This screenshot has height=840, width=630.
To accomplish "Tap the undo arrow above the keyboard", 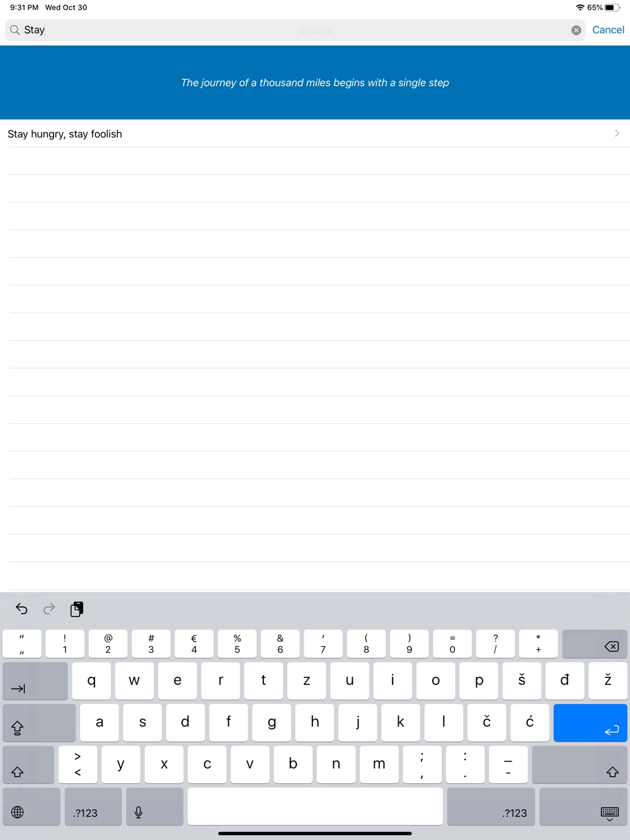I will [x=21, y=608].
